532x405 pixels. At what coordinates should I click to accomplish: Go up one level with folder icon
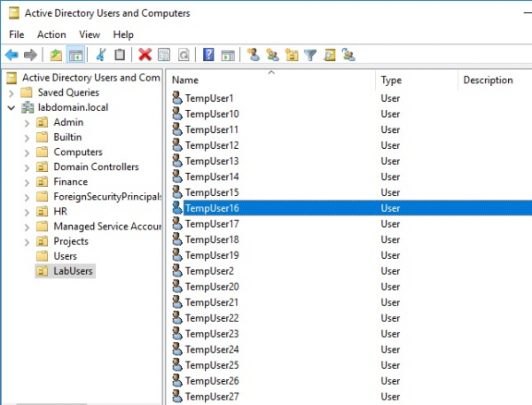click(56, 55)
